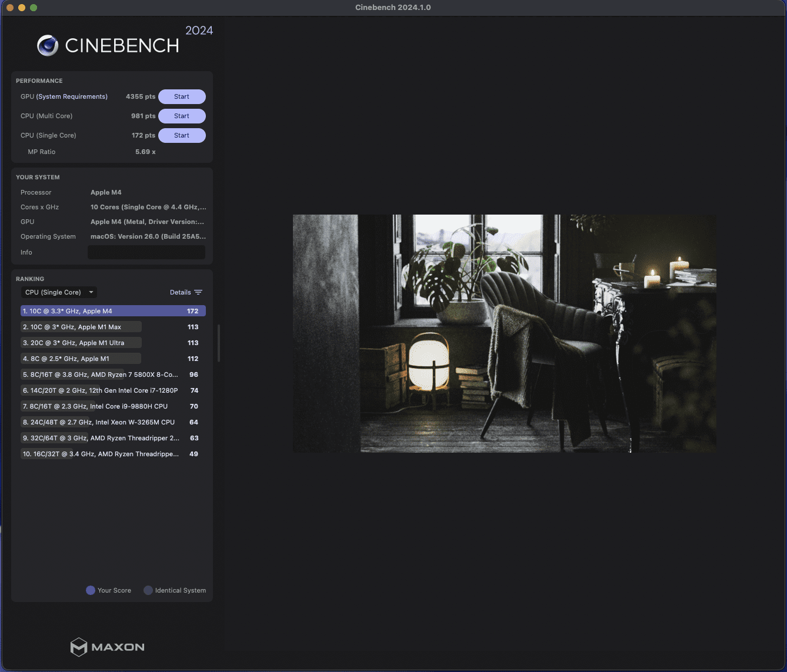Click the Info input field
This screenshot has height=672, width=787.
(146, 252)
